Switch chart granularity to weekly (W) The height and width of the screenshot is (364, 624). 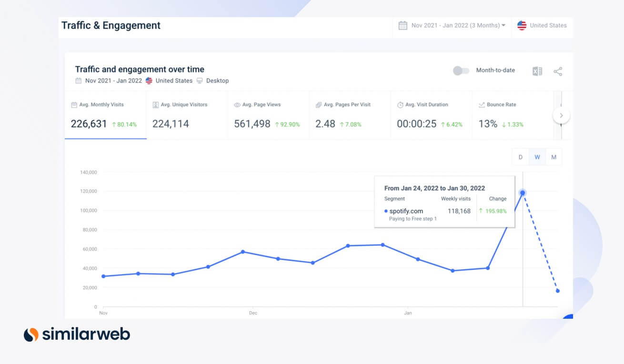click(x=537, y=157)
